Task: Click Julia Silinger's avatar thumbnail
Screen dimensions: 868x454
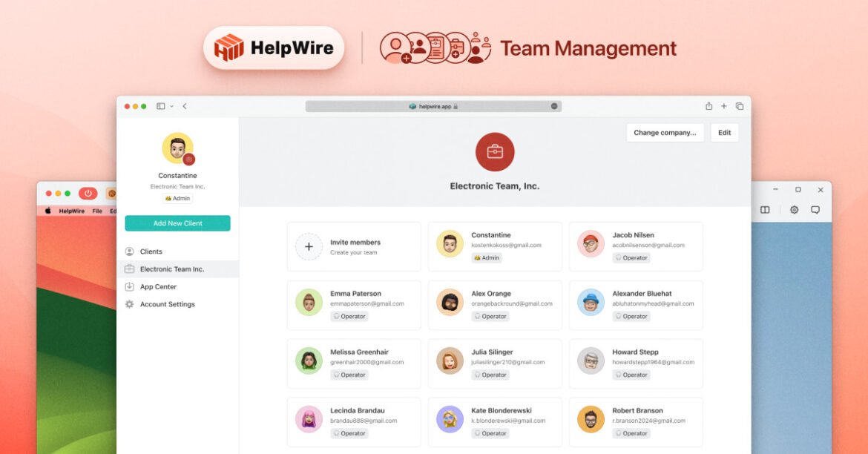Action: point(450,361)
